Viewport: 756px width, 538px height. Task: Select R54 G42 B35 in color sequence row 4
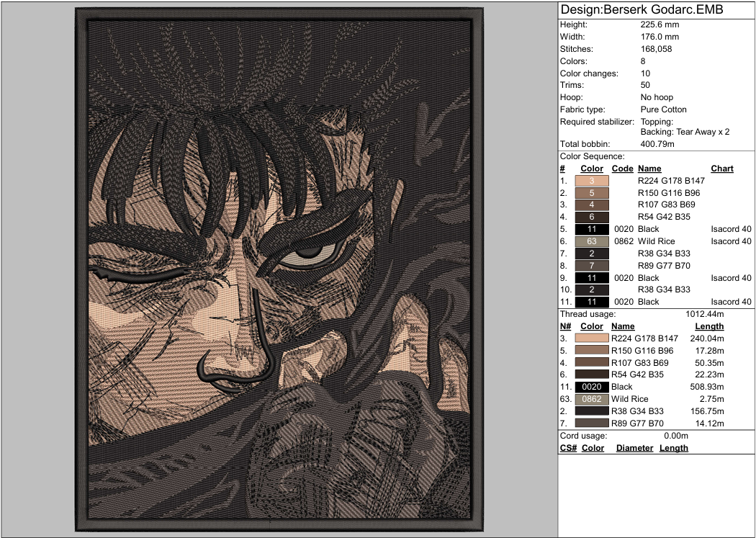pos(664,217)
